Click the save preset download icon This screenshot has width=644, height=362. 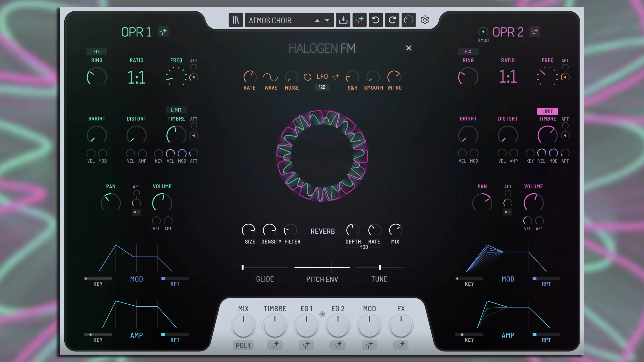[x=343, y=20]
